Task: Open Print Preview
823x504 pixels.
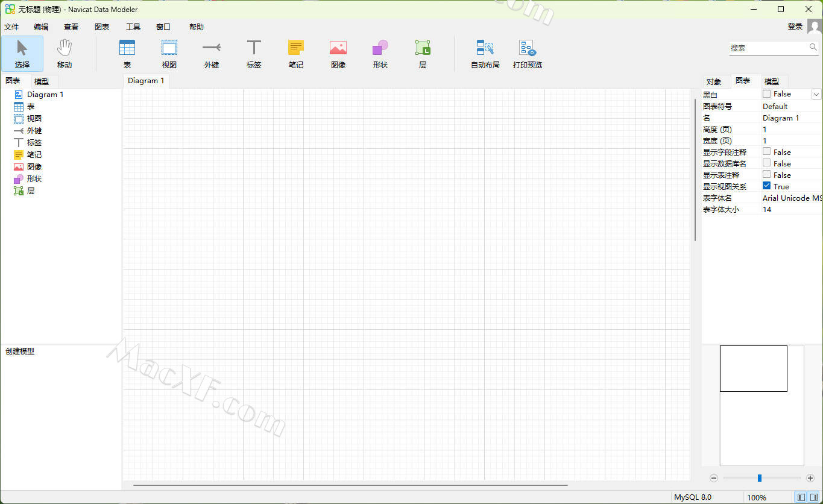Action: (528, 53)
